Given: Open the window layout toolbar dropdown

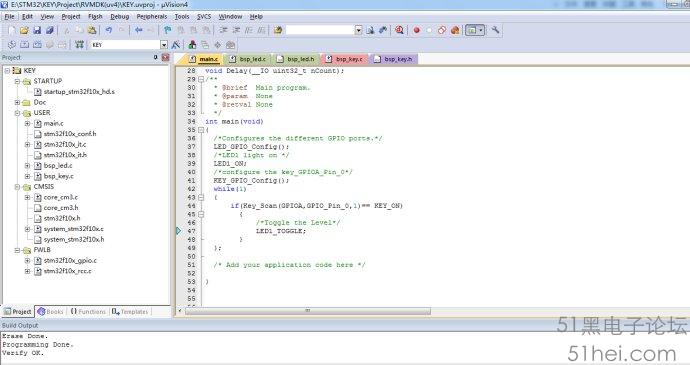Looking at the screenshot, I should tap(481, 30).
